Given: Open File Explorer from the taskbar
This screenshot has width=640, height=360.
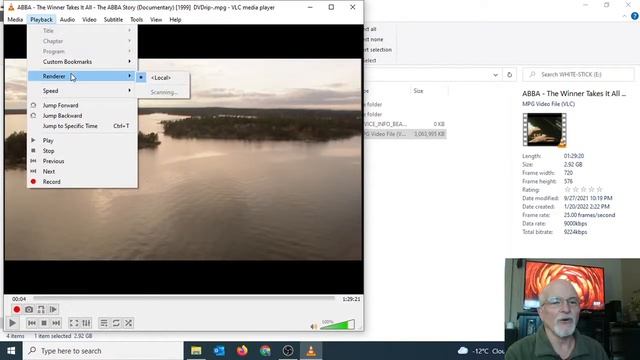Looking at the screenshot, I should point(196,351).
